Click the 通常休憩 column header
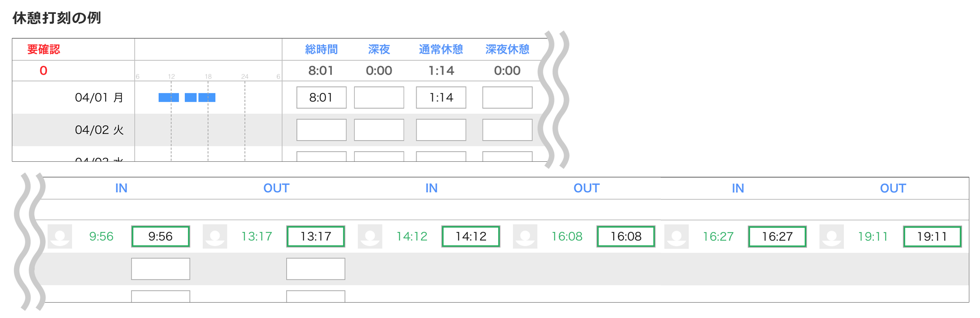This screenshot has height=318, width=980. 441,49
